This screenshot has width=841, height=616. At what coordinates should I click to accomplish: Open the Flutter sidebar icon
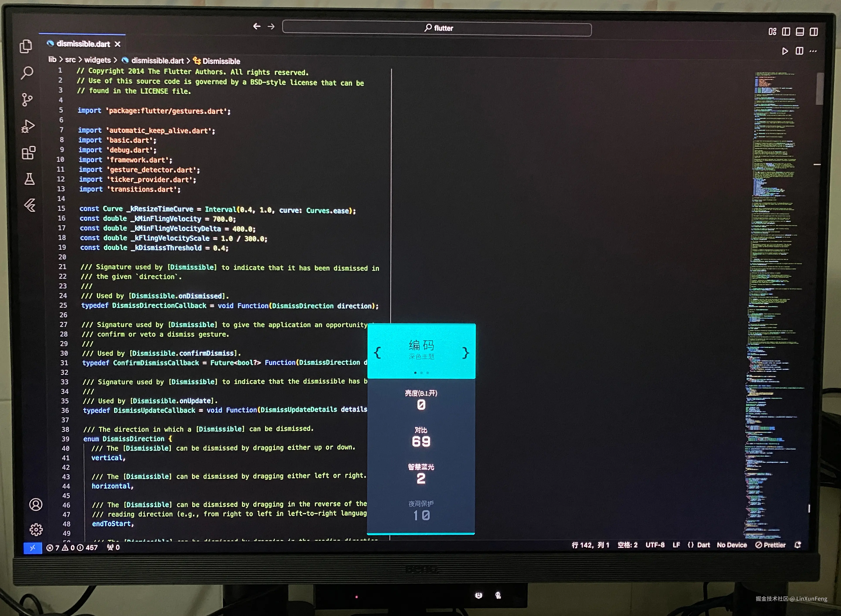pos(30,205)
